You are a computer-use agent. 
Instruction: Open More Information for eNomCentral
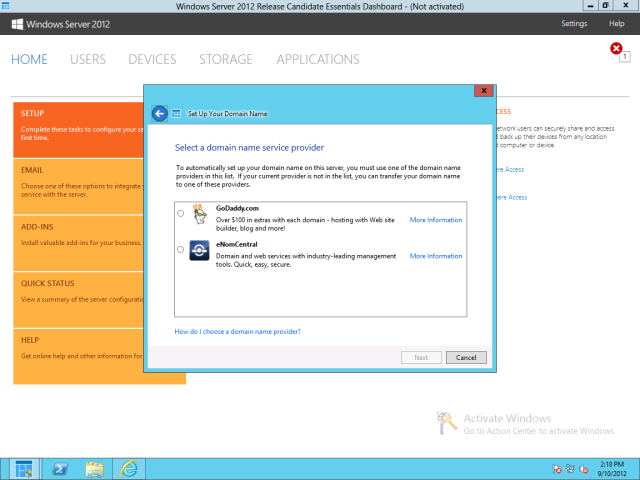click(x=436, y=256)
